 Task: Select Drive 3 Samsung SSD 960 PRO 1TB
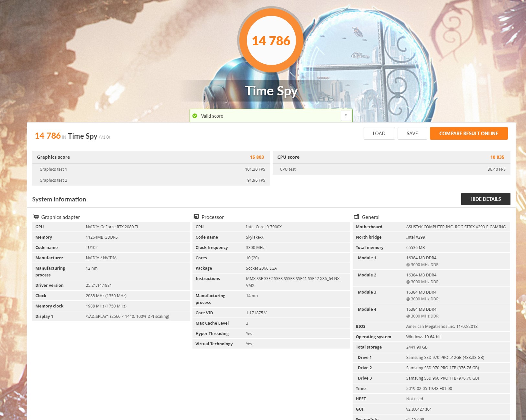tap(443, 378)
